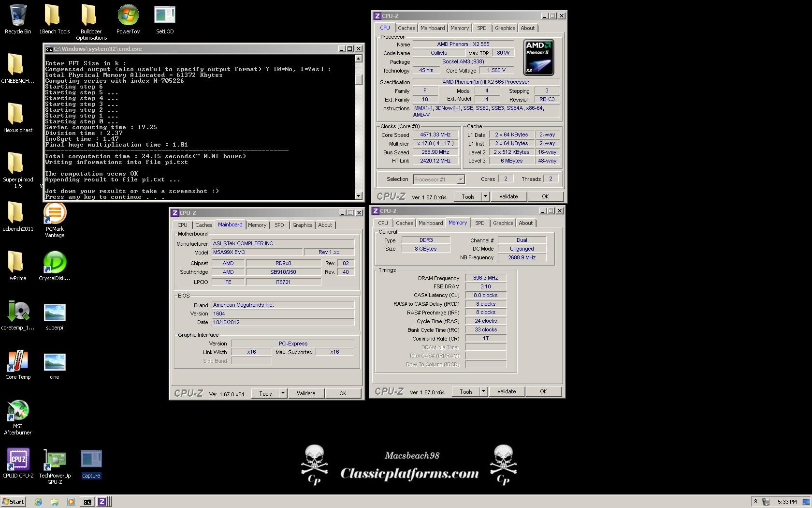Launch MSI Afterburner shortcut
812x508 pixels.
(18, 418)
